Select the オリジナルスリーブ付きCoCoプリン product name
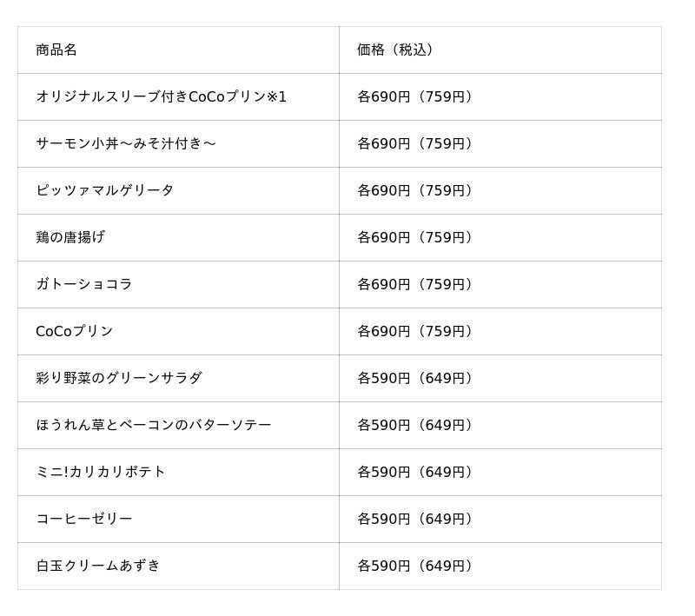Image resolution: width=695 pixels, height=616 pixels. tap(161, 97)
